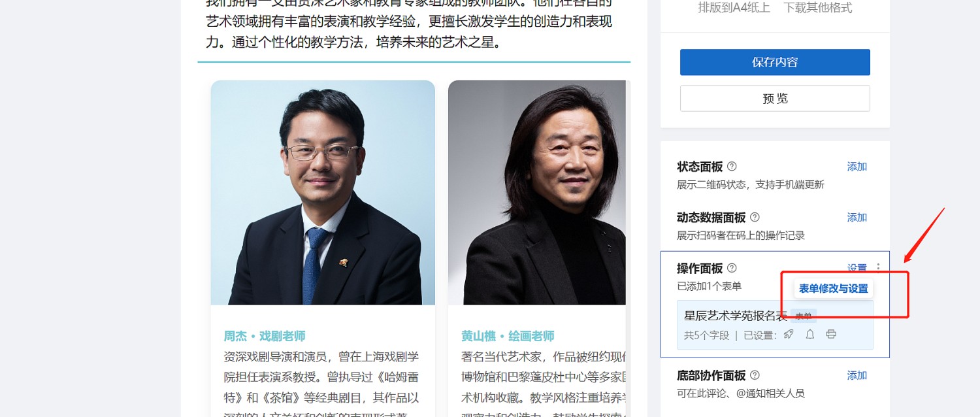Open the three-dot menu of 操作面板
980x417 pixels.
[x=878, y=267]
